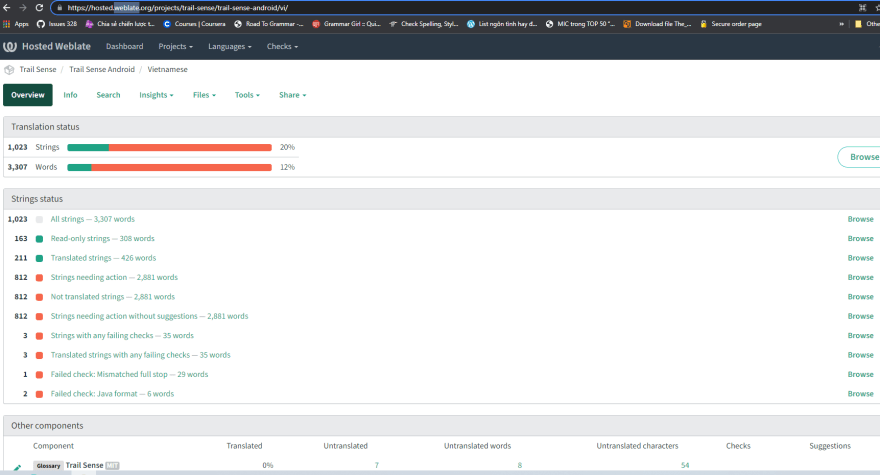Click Browse for Mismatched full stop row
Screen dimensions: 880x475
coord(860,374)
